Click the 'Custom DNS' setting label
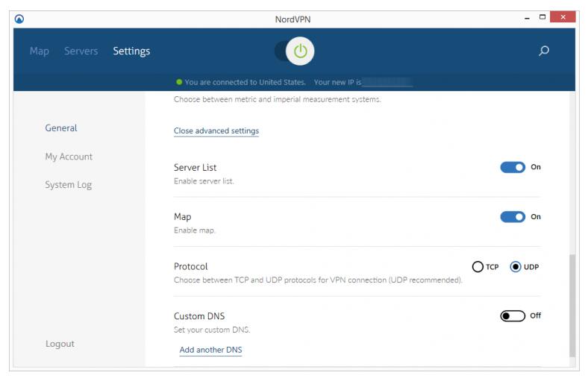This screenshot has width=588, height=390. [199, 316]
